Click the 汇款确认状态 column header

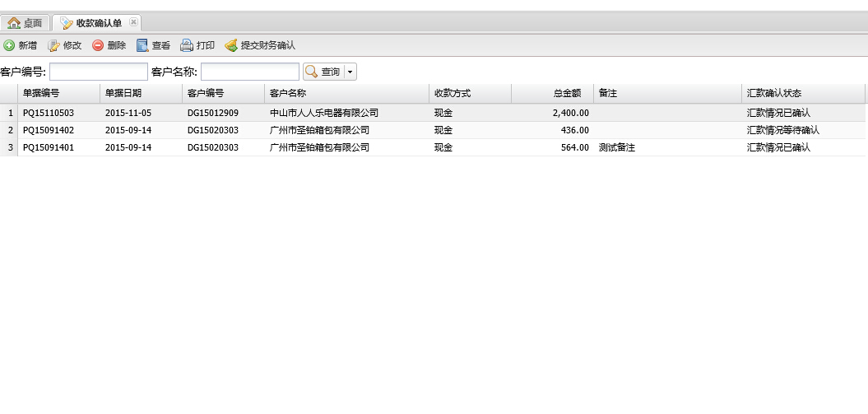tap(802, 93)
